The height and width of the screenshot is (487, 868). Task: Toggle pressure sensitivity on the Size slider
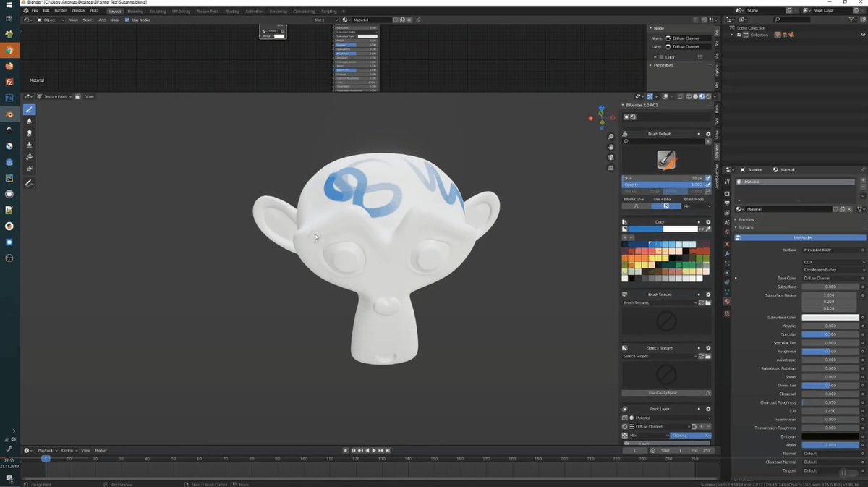pyautogui.click(x=707, y=178)
